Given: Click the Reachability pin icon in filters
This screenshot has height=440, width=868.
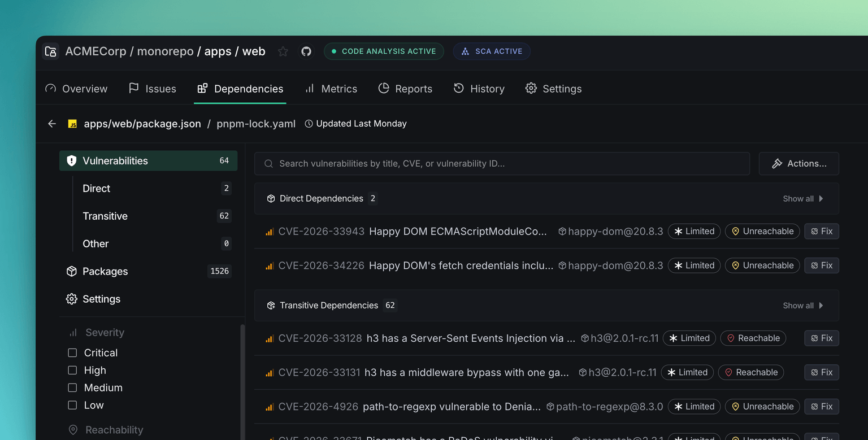Looking at the screenshot, I should point(73,430).
